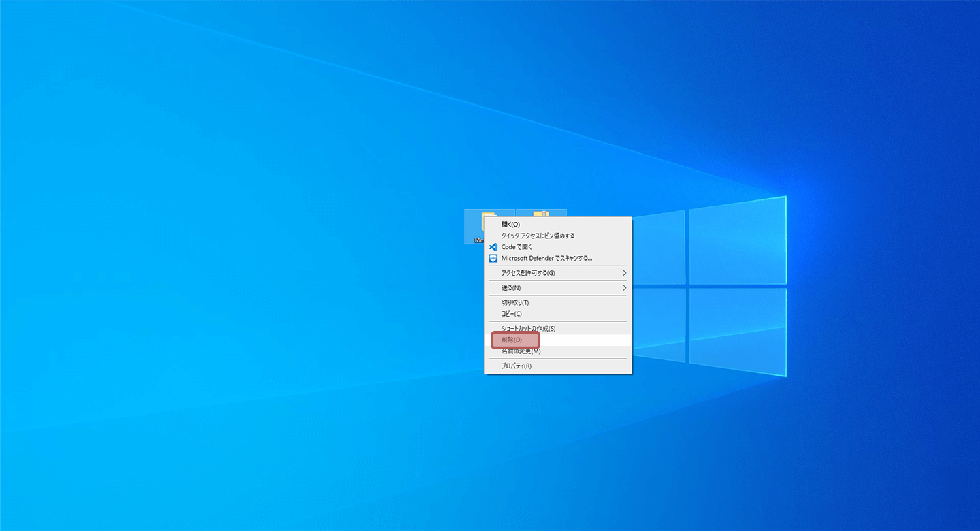Screen dimensions: 980x531
Task: Click the VS Code icon in context menu
Action: click(493, 247)
